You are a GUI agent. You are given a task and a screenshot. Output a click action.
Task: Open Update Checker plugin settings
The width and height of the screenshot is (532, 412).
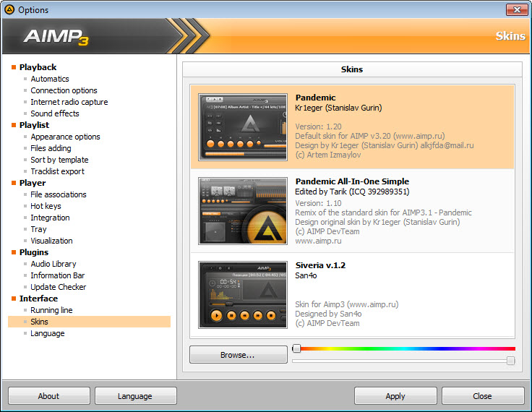point(58,287)
